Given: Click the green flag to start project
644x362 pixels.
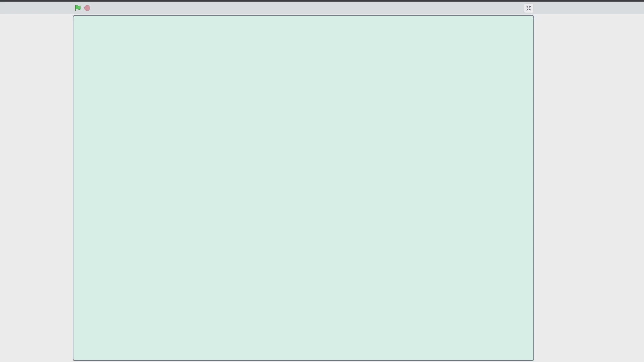Looking at the screenshot, I should point(78,8).
